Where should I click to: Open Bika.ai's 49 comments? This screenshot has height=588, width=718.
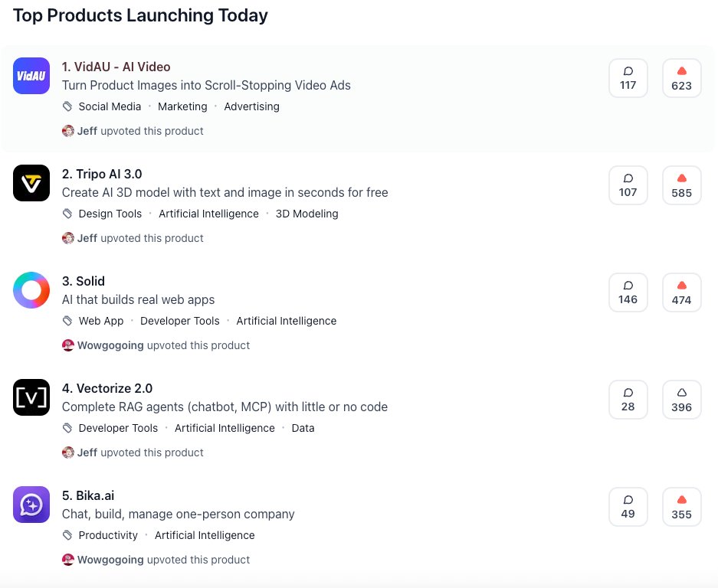628,507
